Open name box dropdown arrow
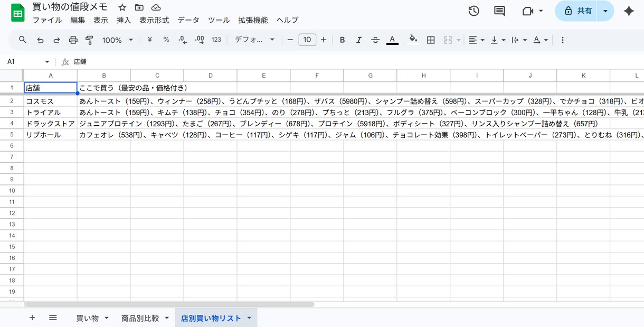Viewport: 644px width, 327px height. [47, 62]
